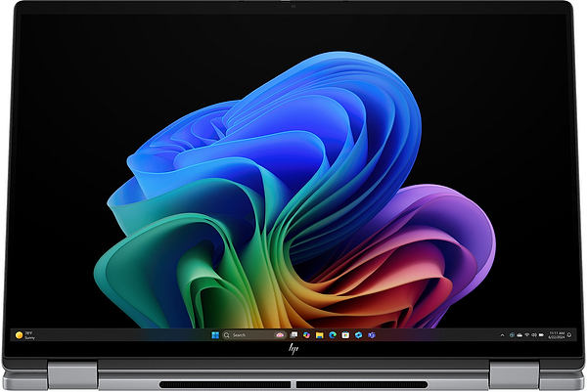Image resolution: width=587 pixels, height=392 pixels.
Task: Expand the hidden icons chevron in tray
Action: click(503, 335)
